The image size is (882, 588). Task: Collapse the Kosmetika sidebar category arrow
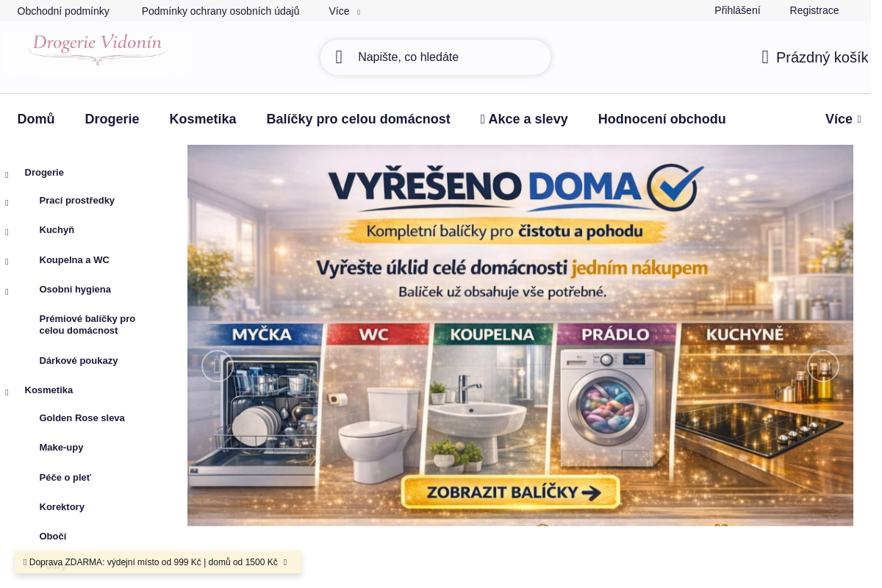[x=7, y=392]
